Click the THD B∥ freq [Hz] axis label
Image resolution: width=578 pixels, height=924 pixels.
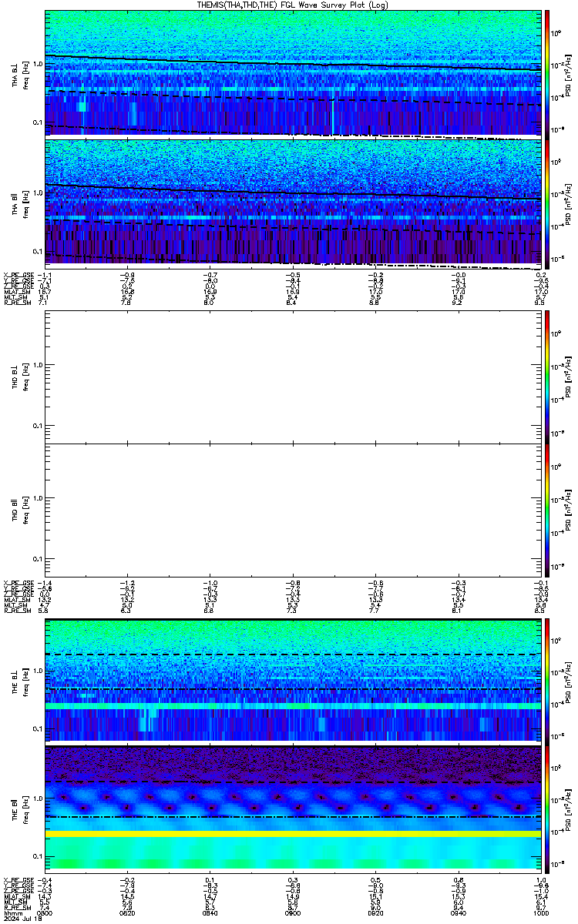pyautogui.click(x=25, y=510)
